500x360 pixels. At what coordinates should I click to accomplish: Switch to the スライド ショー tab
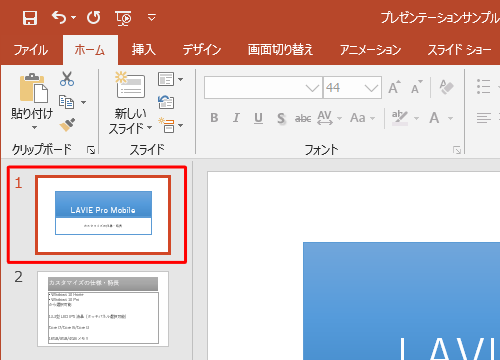[459, 50]
